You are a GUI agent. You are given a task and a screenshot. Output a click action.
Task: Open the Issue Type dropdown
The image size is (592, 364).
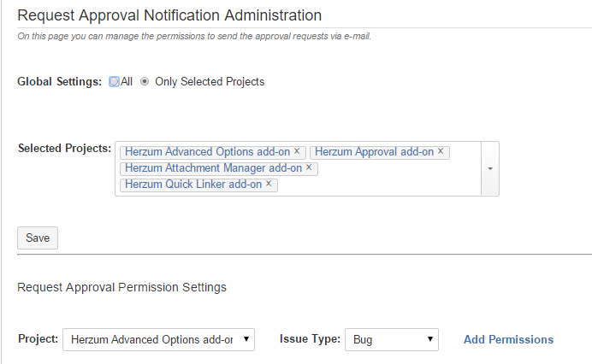coord(391,340)
